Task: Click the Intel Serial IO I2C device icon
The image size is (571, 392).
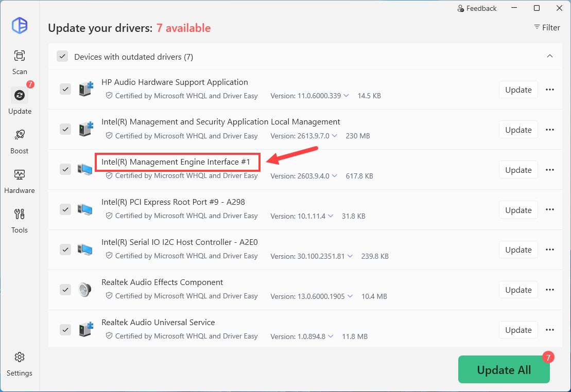Action: pyautogui.click(x=85, y=250)
